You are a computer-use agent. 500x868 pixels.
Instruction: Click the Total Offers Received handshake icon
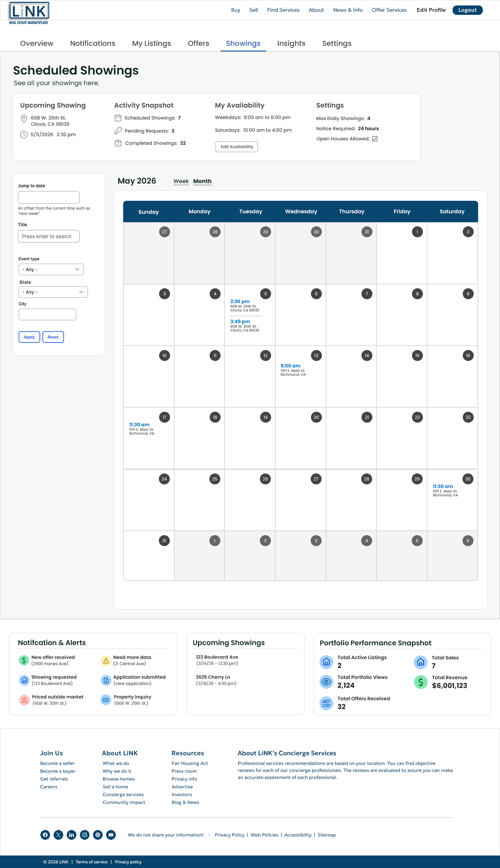[x=326, y=703]
